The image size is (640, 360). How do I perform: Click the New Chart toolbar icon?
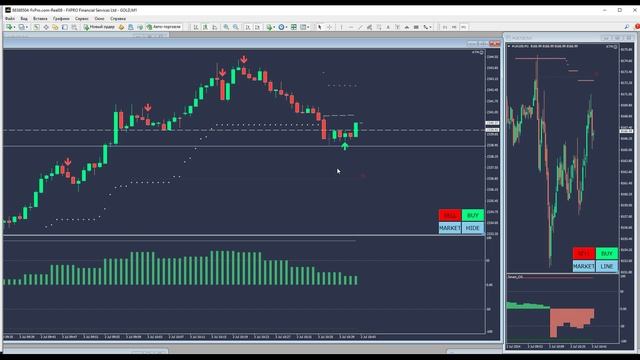pos(9,27)
